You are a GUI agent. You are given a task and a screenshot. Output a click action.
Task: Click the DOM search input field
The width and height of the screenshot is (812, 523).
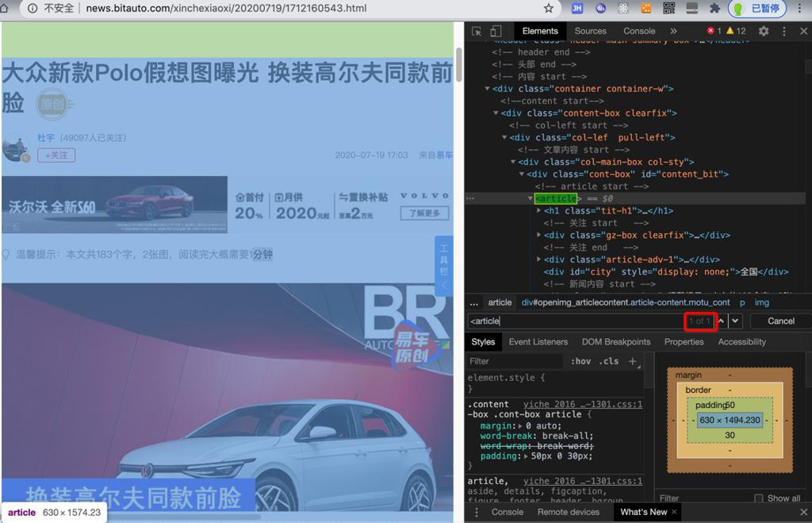point(576,321)
